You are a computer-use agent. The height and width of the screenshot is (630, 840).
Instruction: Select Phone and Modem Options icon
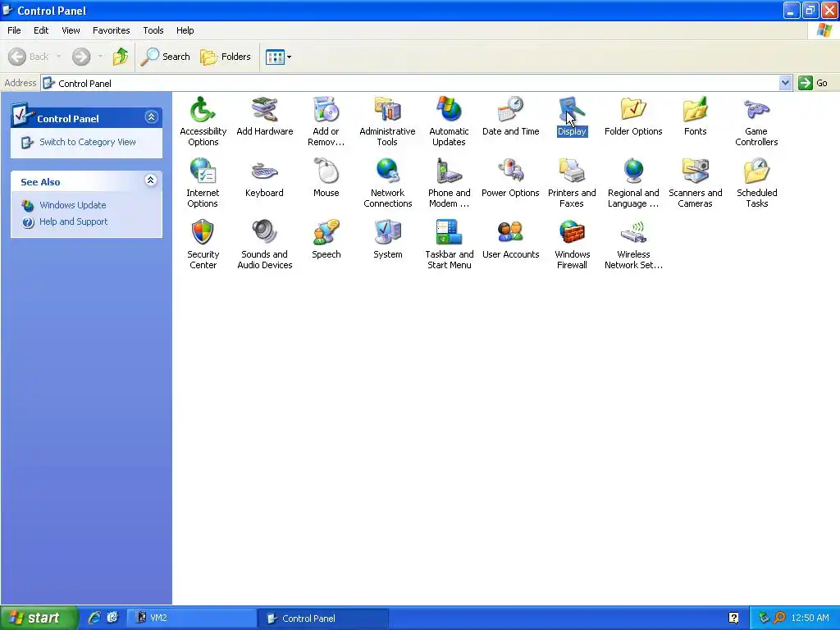pos(449,183)
